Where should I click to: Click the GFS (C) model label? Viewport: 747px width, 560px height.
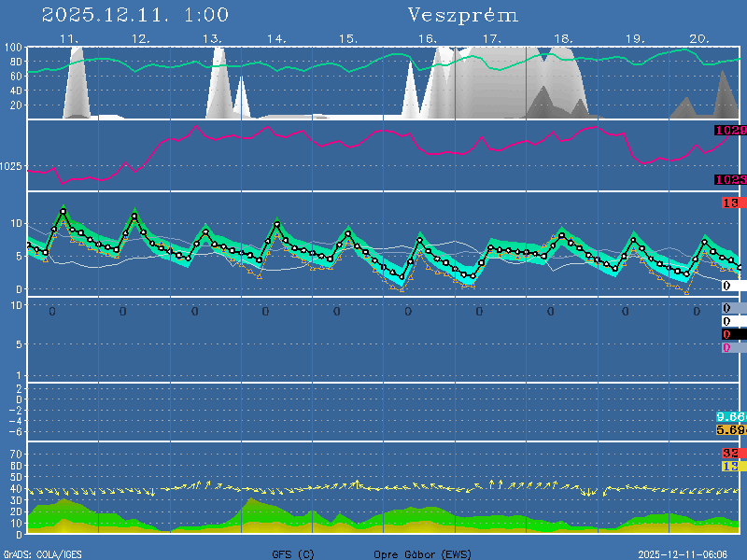point(293,554)
